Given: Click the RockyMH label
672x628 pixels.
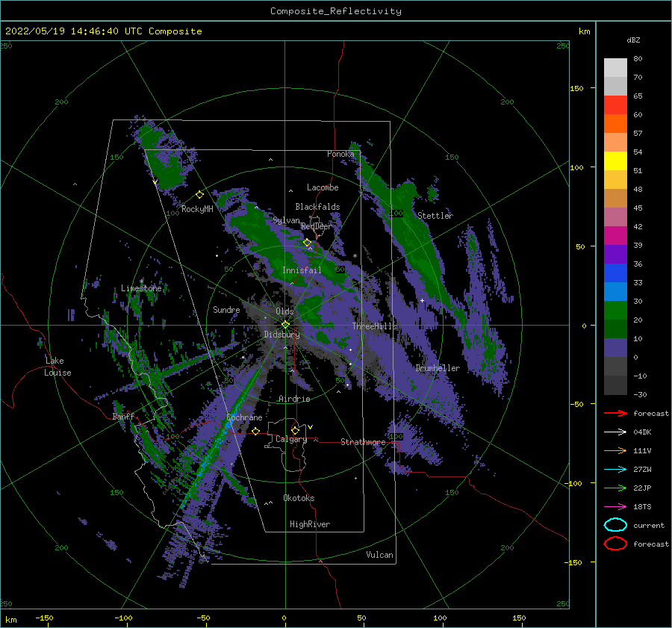Looking at the screenshot, I should 197,209.
